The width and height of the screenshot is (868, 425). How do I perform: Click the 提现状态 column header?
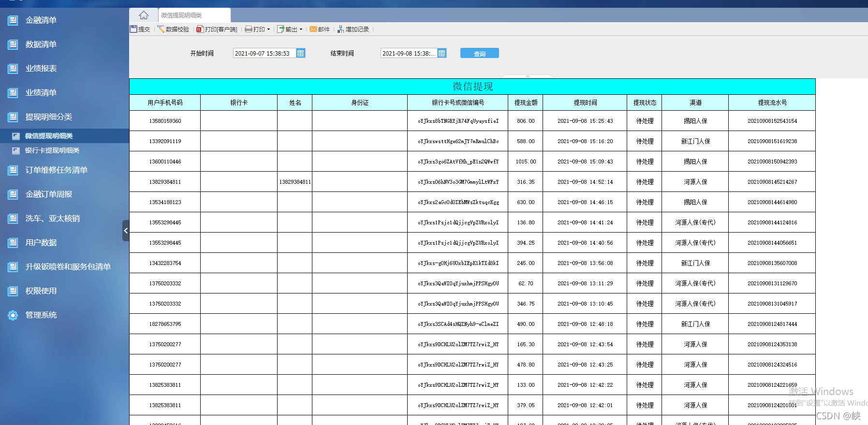coord(645,103)
